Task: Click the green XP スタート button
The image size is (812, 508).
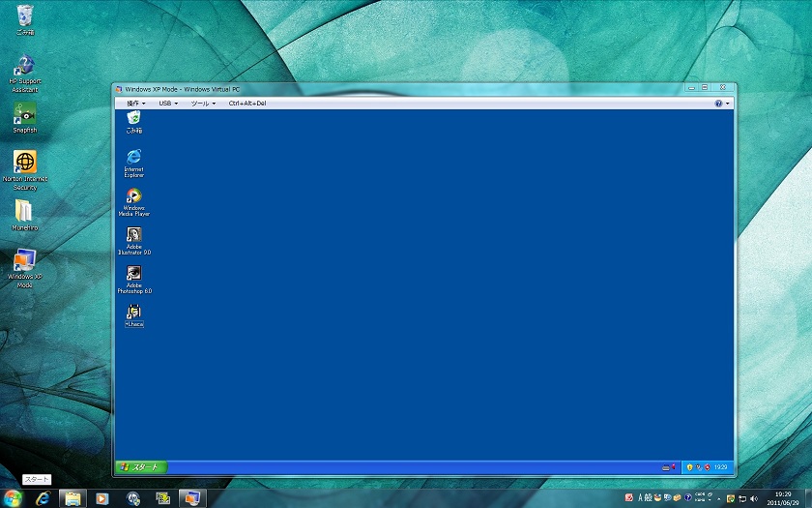Action: point(141,467)
